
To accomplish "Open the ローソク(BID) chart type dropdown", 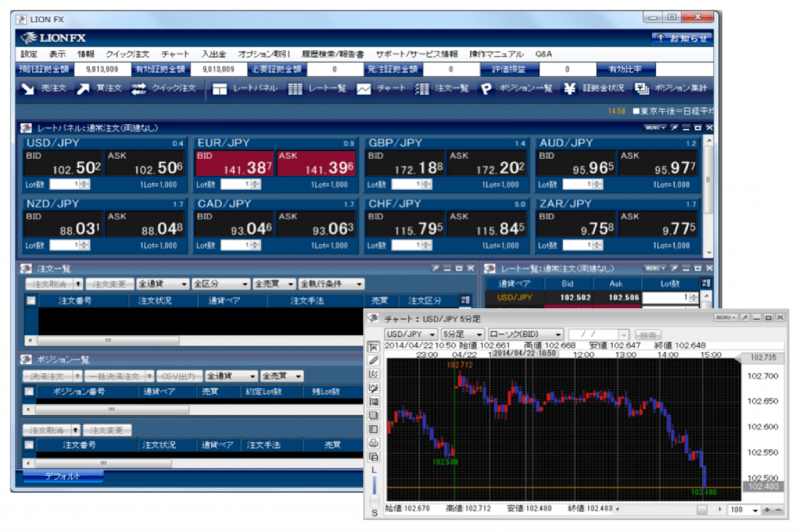I will (525, 334).
